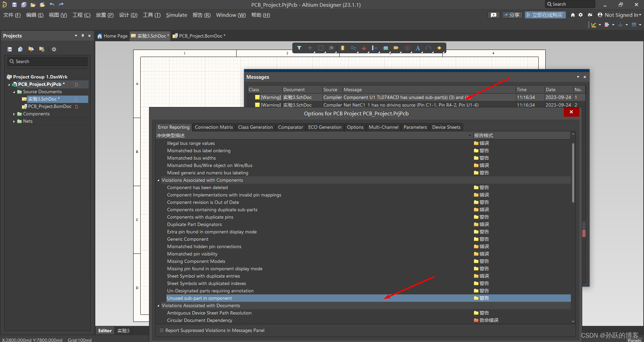Switch to the Class Generation tab

click(x=255, y=127)
